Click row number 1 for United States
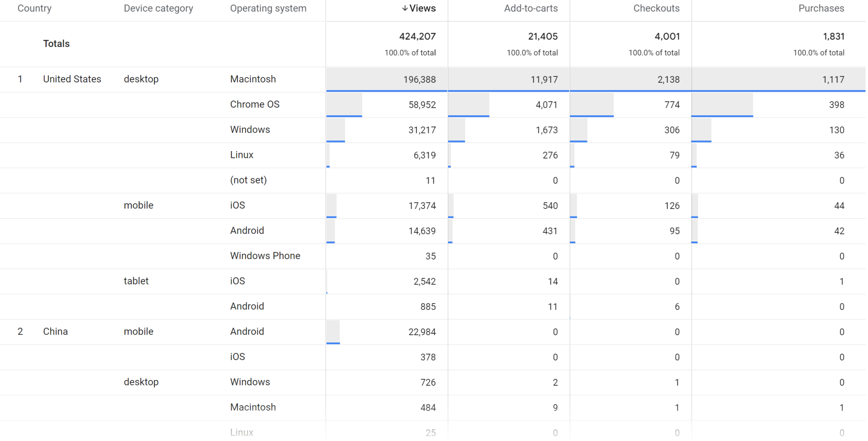Image resolution: width=868 pixels, height=441 pixels. [x=20, y=79]
